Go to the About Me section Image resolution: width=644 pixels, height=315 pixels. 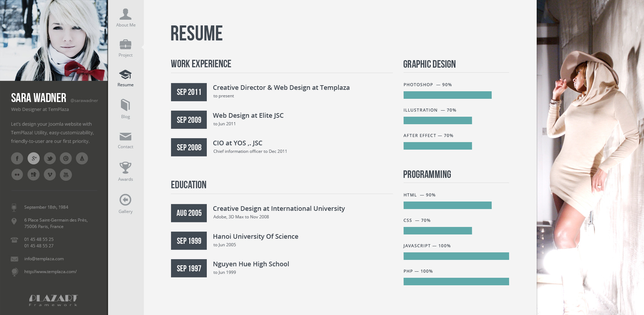coord(126,18)
